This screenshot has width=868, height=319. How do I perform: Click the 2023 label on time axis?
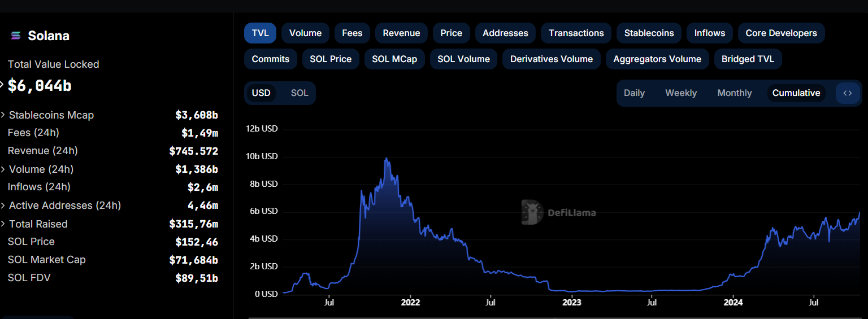click(x=572, y=303)
